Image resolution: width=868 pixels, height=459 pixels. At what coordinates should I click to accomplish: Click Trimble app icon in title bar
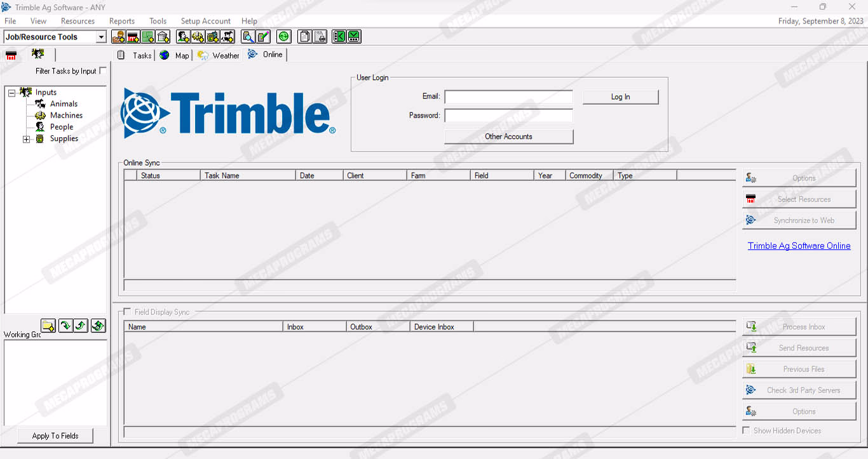pyautogui.click(x=6, y=7)
